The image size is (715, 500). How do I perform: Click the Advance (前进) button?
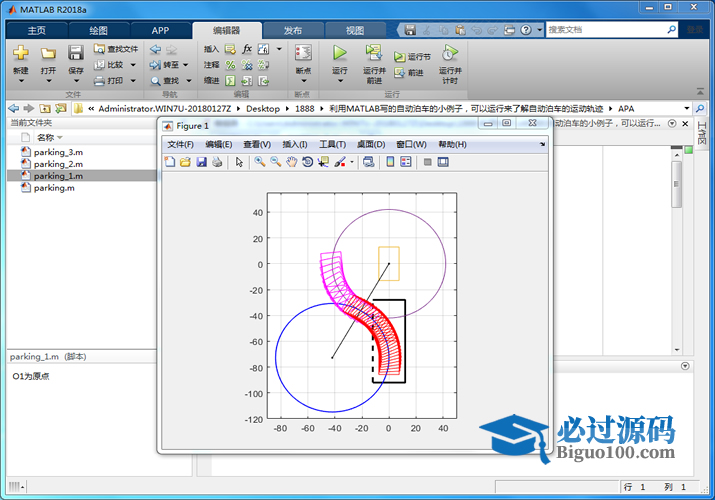(409, 72)
